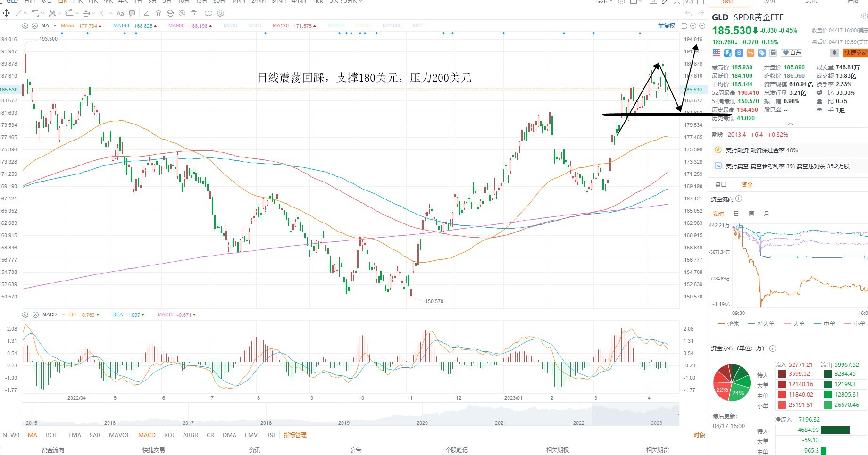Viewport: 868px width, 455px height.
Task: Open MACD indicator type dropdown
Action: (x=63, y=314)
